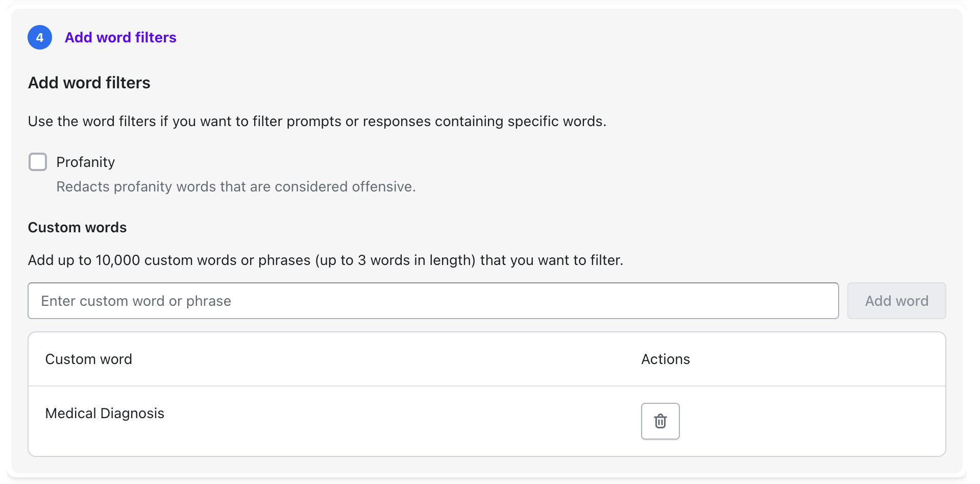Enable the Profanity checkbox
Image resolution: width=980 pixels, height=484 pixels.
click(38, 162)
